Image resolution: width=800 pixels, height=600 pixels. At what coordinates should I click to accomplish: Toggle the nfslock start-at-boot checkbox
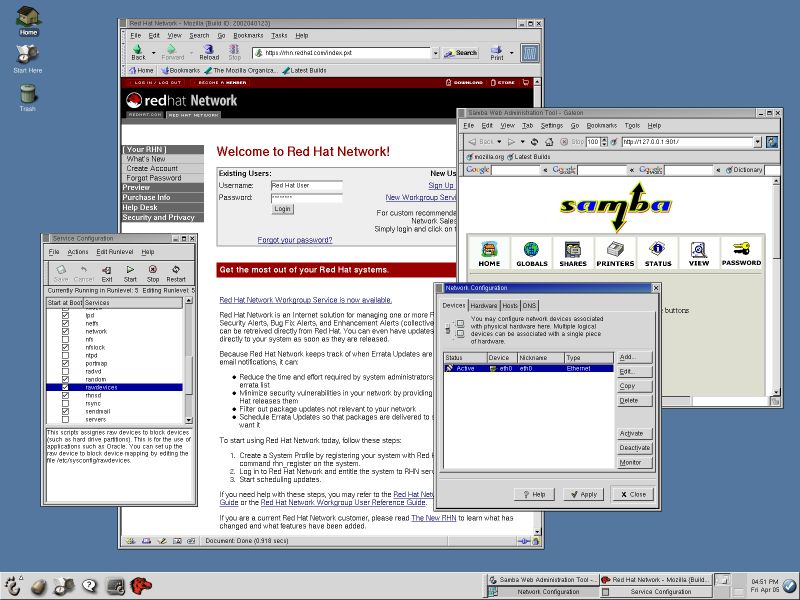pyautogui.click(x=65, y=347)
